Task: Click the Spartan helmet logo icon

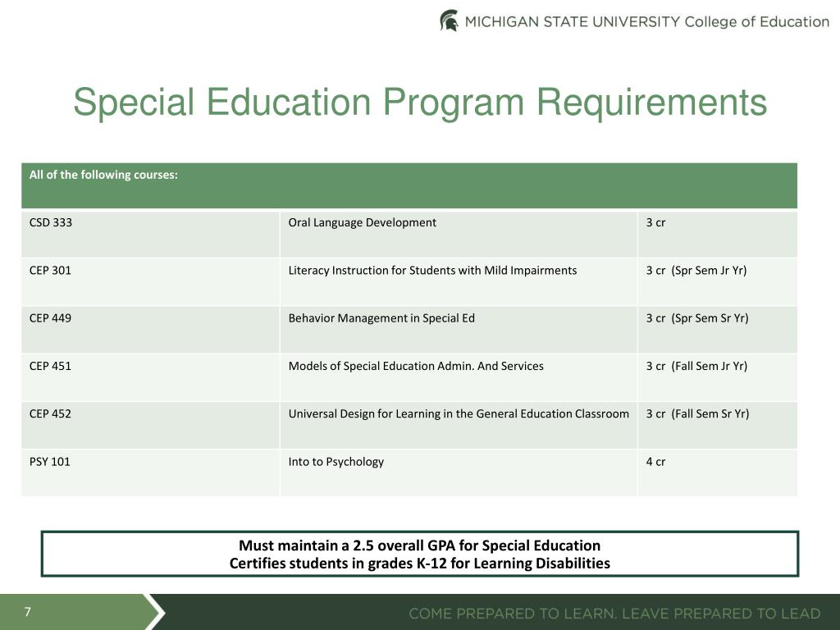Action: [x=449, y=21]
